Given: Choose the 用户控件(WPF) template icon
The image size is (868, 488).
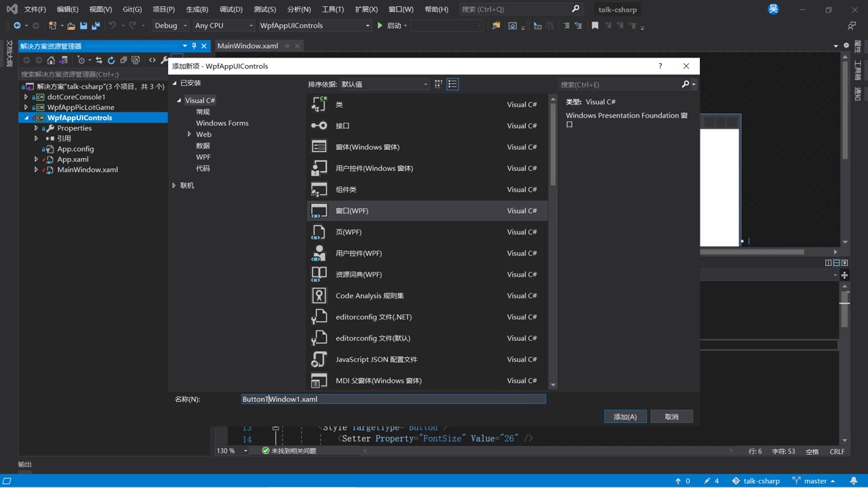Looking at the screenshot, I should 319,253.
